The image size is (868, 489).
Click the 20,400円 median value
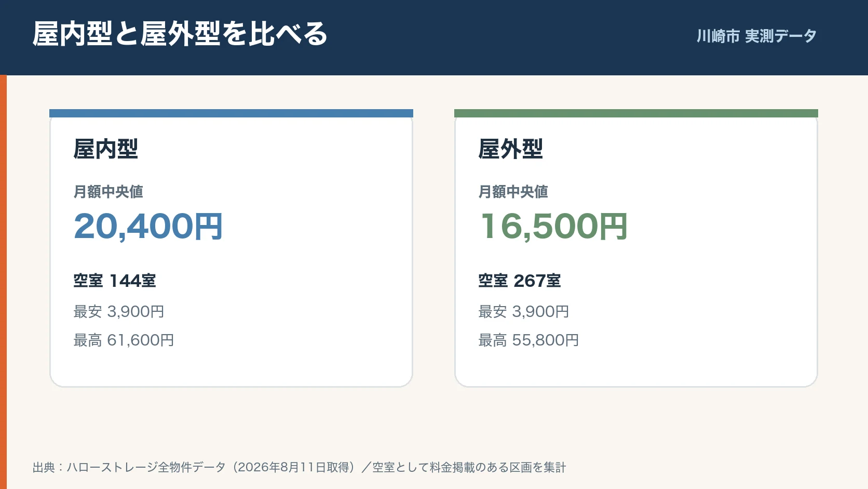pyautogui.click(x=148, y=227)
